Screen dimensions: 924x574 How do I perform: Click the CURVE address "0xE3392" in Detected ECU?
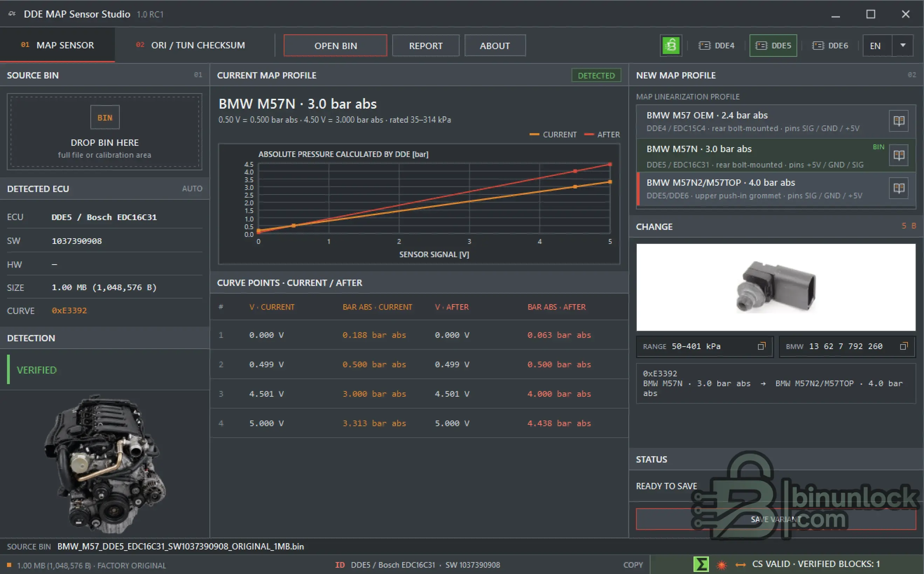(69, 310)
